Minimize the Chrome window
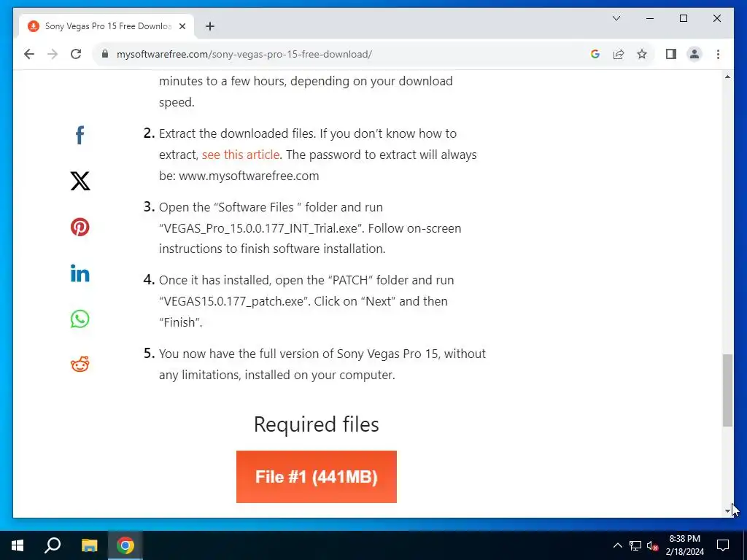Viewport: 747px width, 560px height. [650, 18]
